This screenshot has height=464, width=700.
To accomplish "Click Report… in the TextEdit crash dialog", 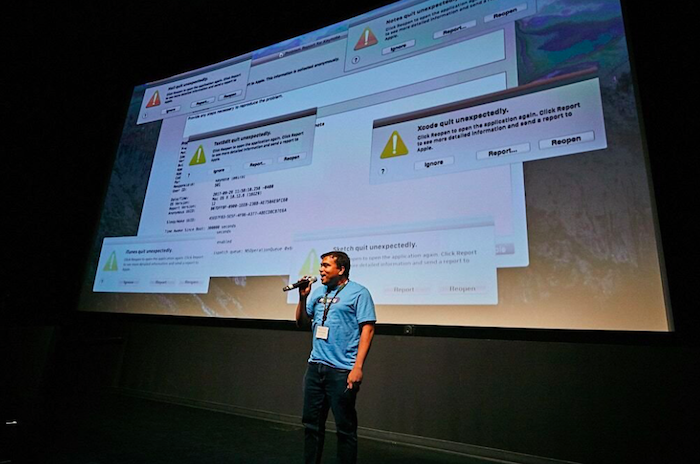I will [256, 162].
